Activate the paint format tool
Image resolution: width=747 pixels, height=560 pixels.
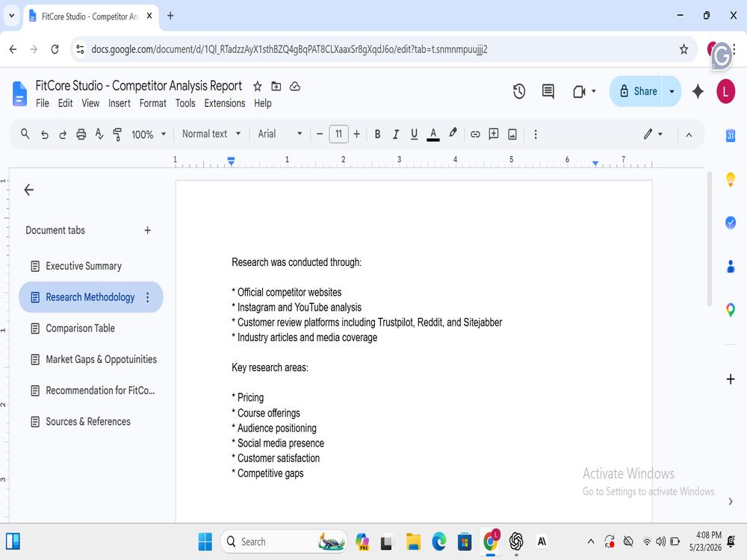[x=117, y=134]
